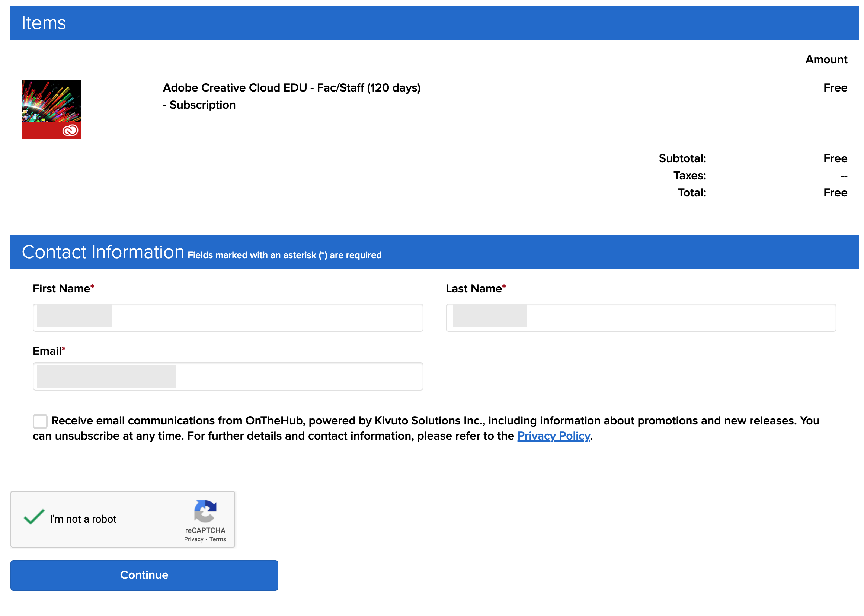
Task: Open the Privacy Policy link
Action: pyautogui.click(x=553, y=436)
